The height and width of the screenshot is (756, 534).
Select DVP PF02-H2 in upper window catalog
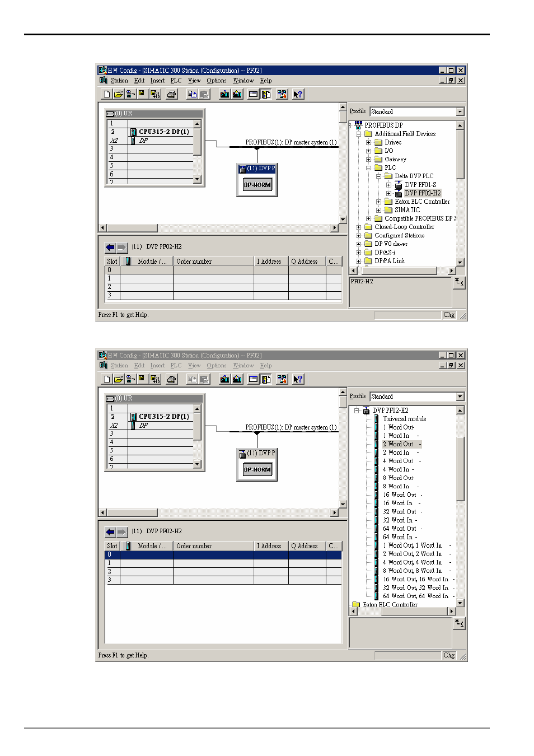423,193
